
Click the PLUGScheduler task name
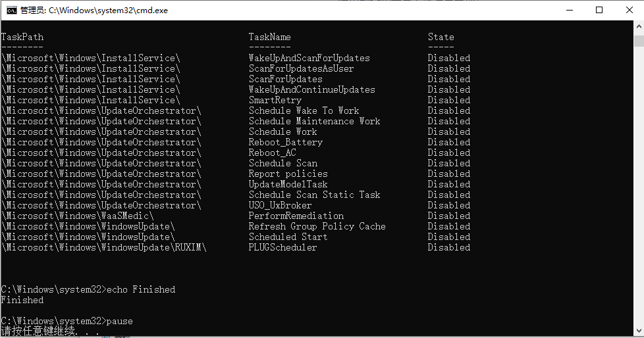[283, 247]
